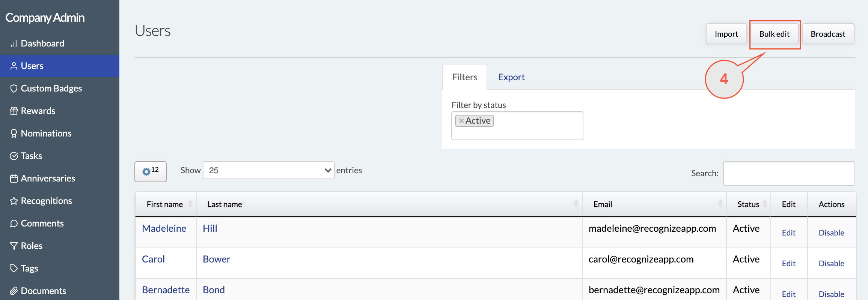Click the Nominations award ribbon icon
868x300 pixels.
point(14,133)
